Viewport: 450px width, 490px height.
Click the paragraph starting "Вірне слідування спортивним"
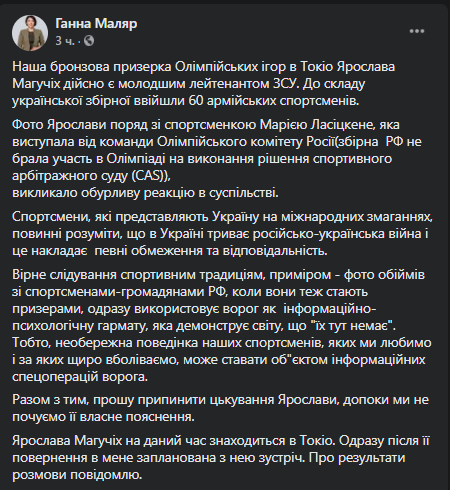[x=222, y=326]
